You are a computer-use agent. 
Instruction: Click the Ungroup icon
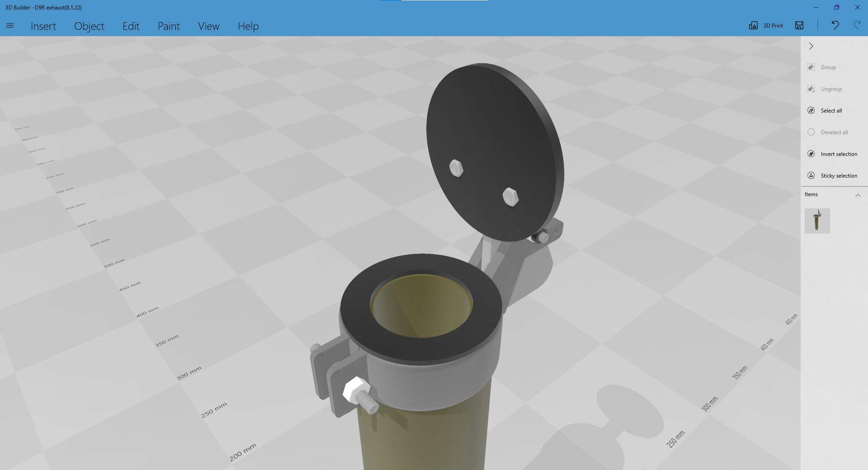click(811, 89)
